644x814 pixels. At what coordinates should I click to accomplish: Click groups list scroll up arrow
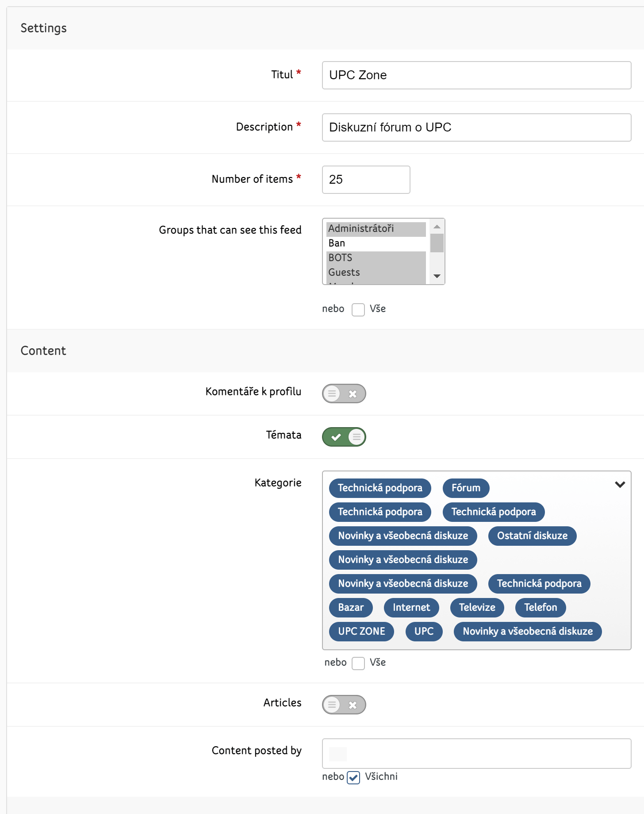point(437,227)
